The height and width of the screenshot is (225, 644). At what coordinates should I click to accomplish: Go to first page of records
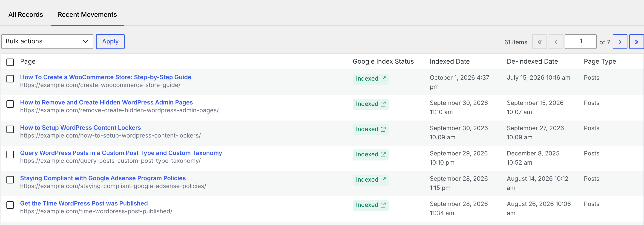(x=540, y=42)
